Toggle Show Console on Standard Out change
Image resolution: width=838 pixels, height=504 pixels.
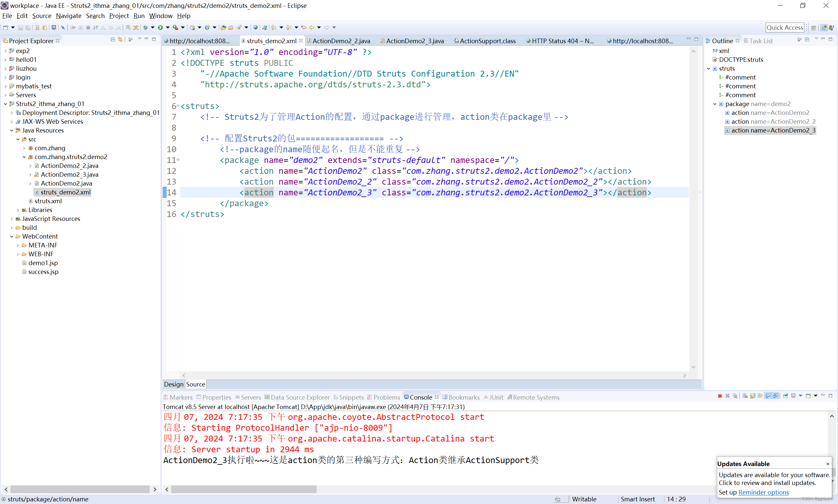click(x=768, y=396)
